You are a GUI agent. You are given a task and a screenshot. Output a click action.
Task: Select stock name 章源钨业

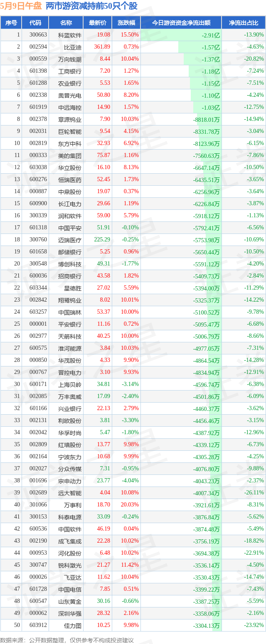click(x=70, y=119)
